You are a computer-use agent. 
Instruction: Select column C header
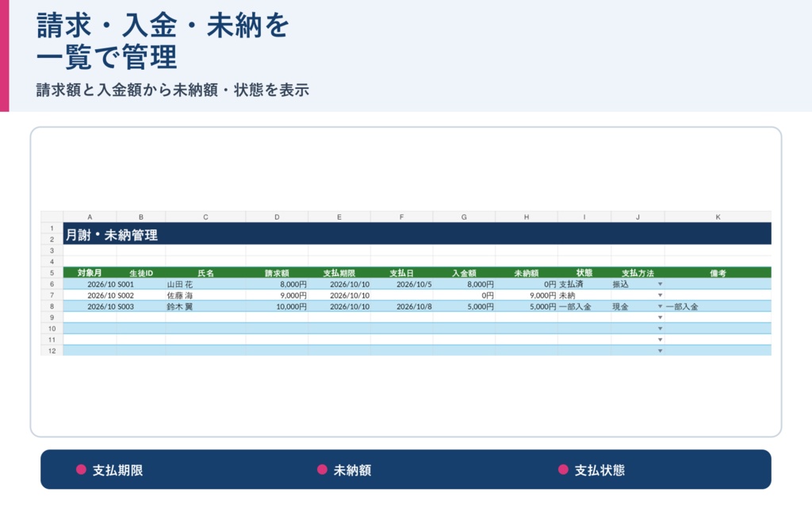205,217
